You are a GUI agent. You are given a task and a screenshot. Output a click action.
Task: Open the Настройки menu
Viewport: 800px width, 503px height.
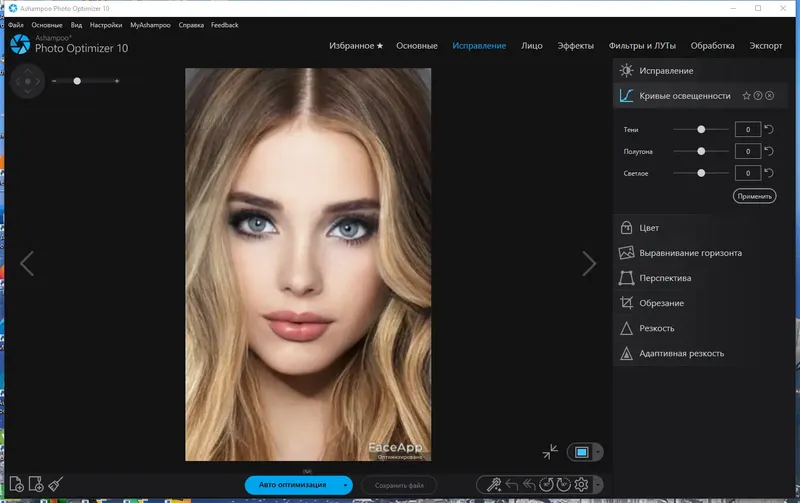[106, 23]
